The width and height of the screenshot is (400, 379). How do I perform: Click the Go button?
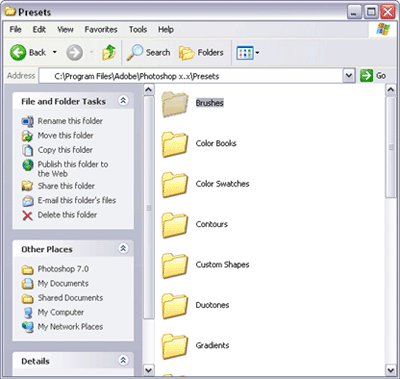coord(373,76)
